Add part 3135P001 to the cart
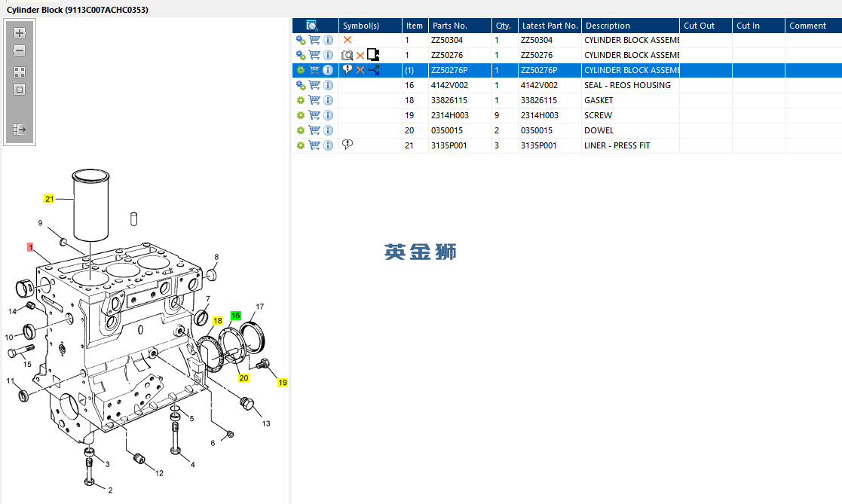This screenshot has height=504, width=842. pyautogui.click(x=314, y=145)
